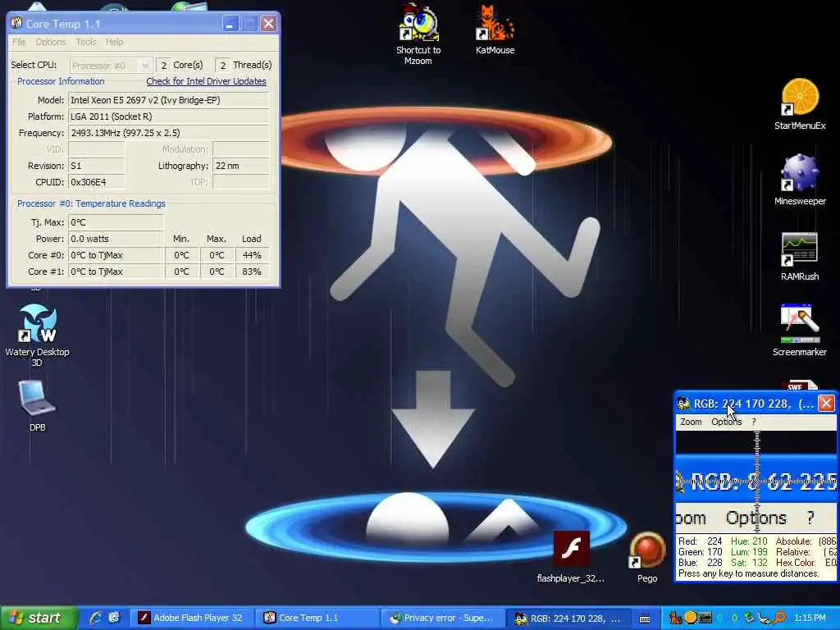This screenshot has width=840, height=630.
Task: Click the Tj. Max value field
Action: pyautogui.click(x=116, y=222)
